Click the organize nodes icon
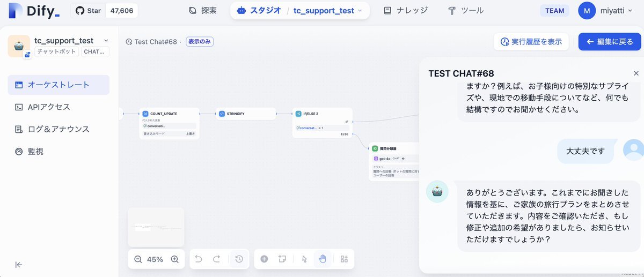Viewport: 644px width, 277px height. [x=345, y=259]
